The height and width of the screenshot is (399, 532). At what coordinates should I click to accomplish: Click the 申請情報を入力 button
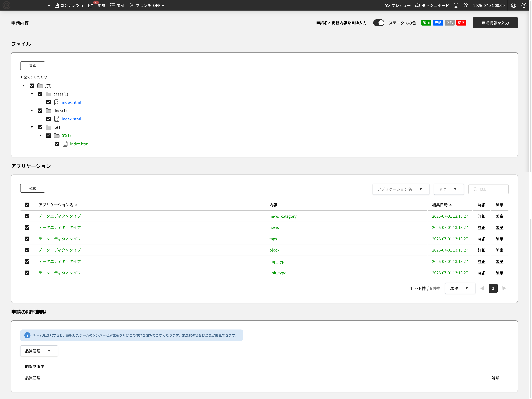tap(495, 23)
